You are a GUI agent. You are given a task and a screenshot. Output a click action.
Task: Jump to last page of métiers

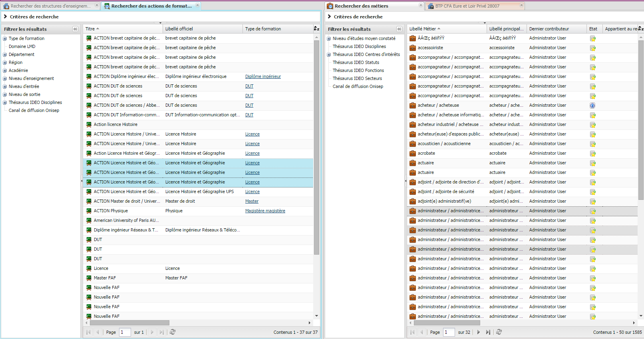tap(488, 332)
